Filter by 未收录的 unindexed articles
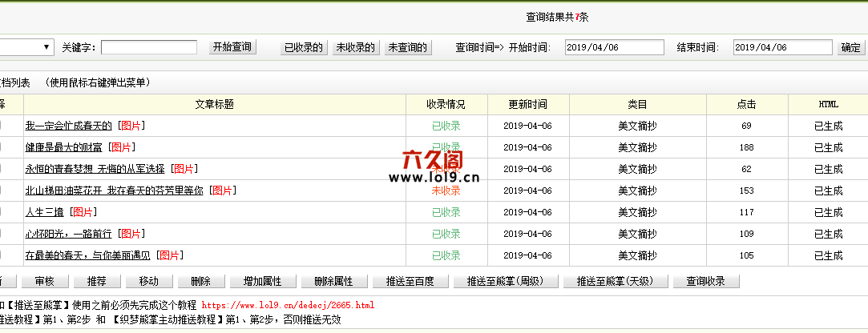Image resolution: width=868 pixels, height=333 pixels. pos(356,48)
